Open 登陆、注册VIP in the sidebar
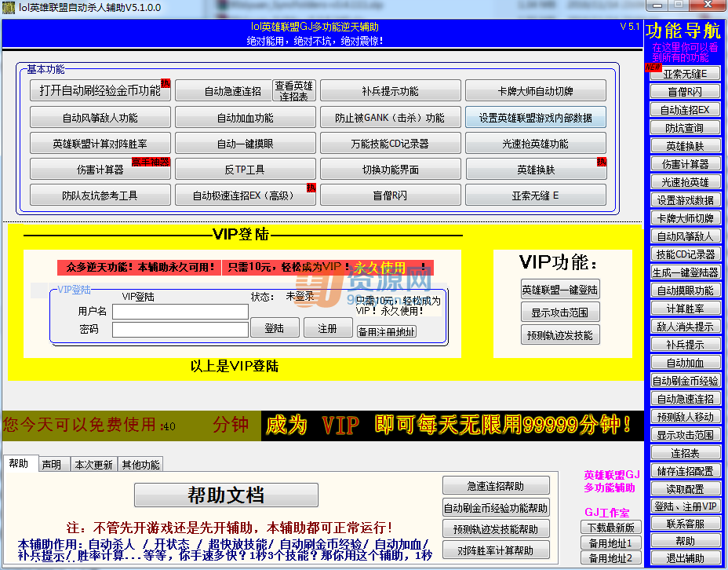 686,506
